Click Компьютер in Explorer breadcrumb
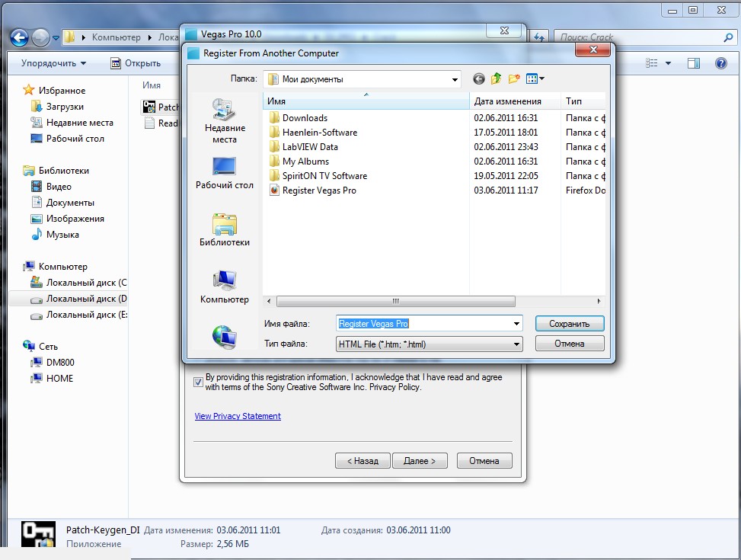Viewport: 741px width, 560px height. (x=117, y=37)
